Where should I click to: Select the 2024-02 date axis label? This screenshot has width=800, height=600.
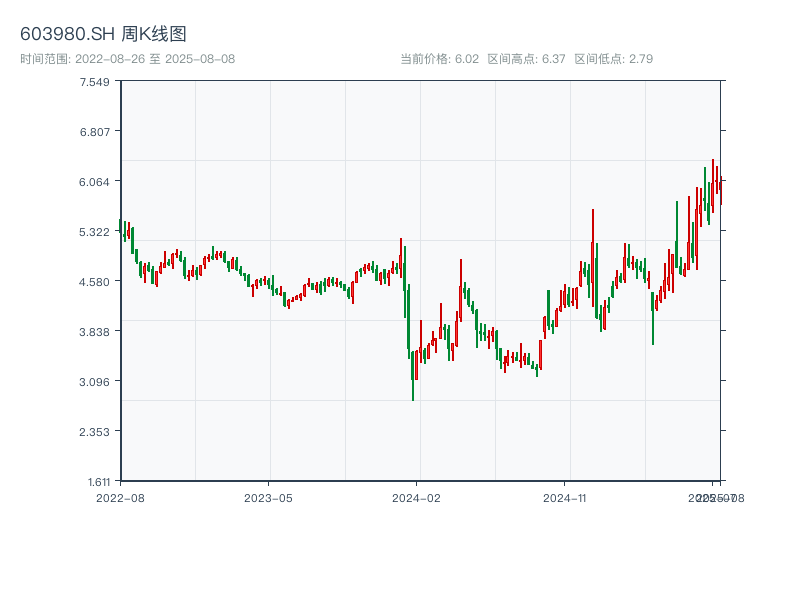tap(417, 497)
